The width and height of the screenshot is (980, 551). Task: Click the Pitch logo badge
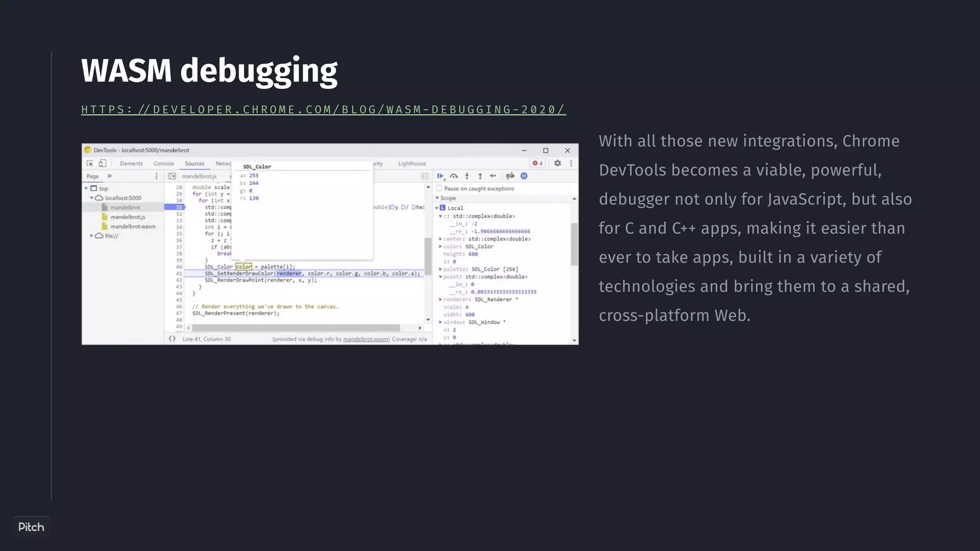point(31,527)
